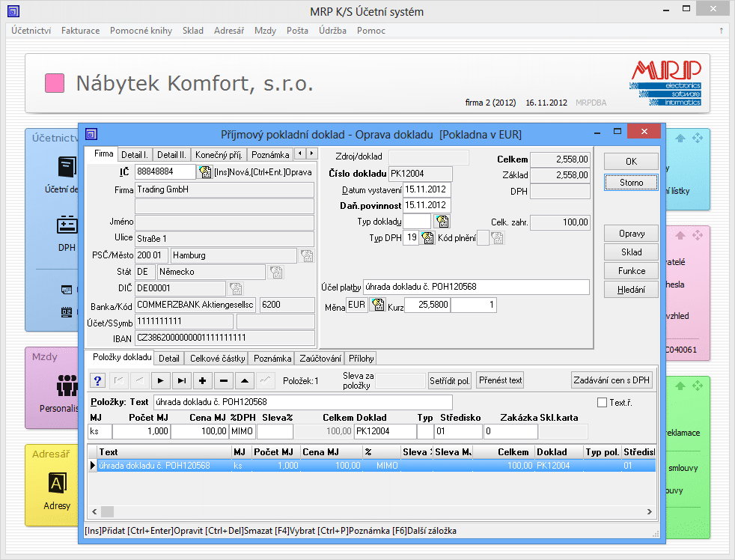Open the Typ DPH lookup icon
The width and height of the screenshot is (735, 560).
[427, 238]
